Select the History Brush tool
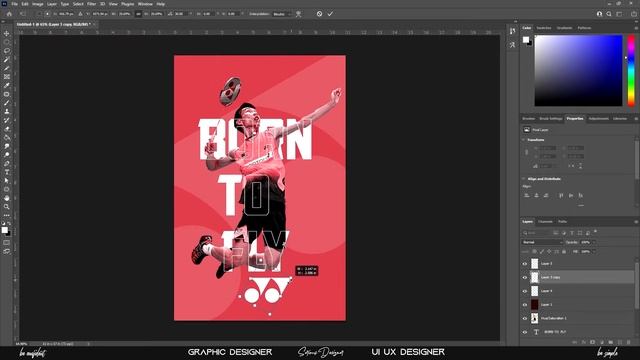This screenshot has height=360, width=640. 7,120
